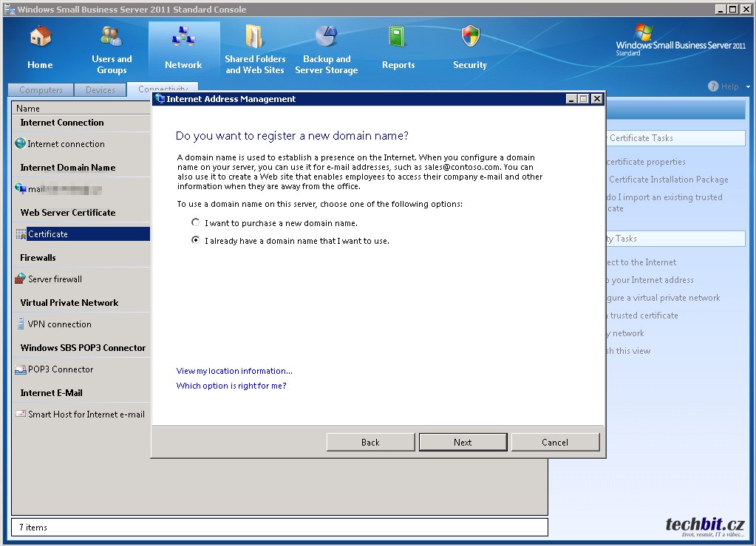Select VPN connection in the list
The width and height of the screenshot is (756, 546).
60,324
